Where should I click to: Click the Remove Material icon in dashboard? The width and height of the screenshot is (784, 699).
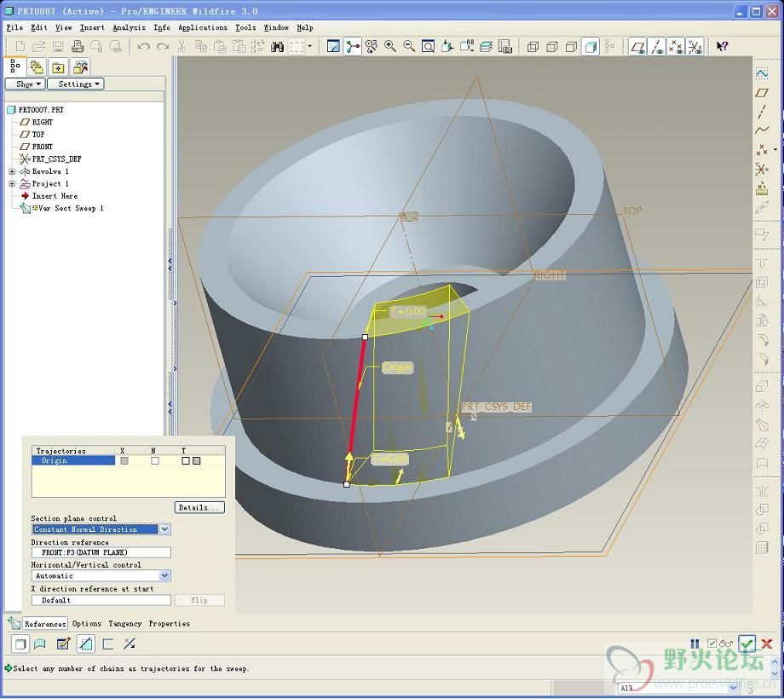tap(86, 644)
